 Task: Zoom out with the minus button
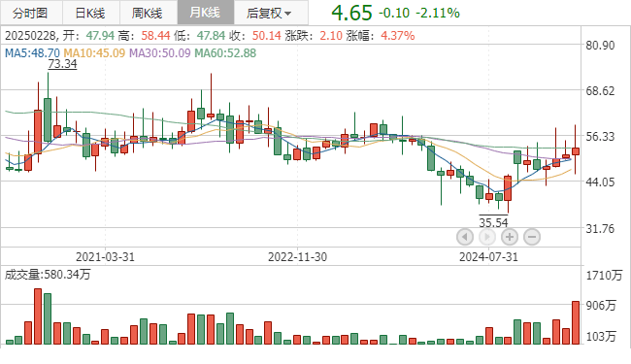pyautogui.click(x=532, y=237)
